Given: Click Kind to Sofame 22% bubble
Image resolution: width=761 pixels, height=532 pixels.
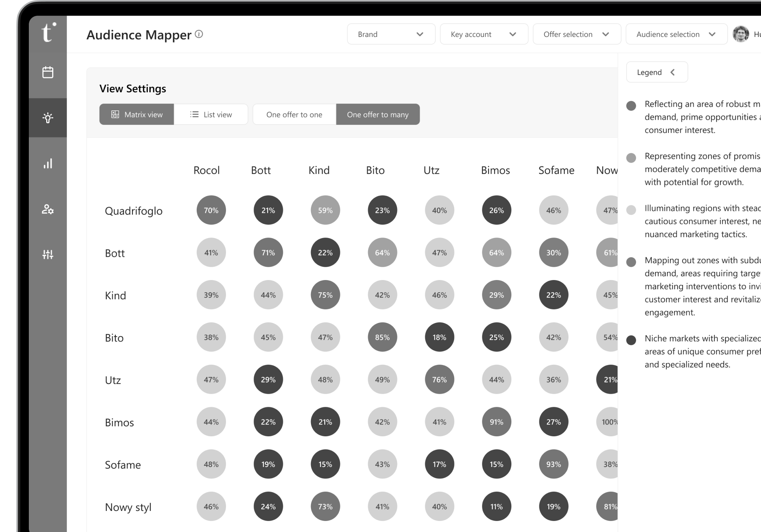Looking at the screenshot, I should [x=554, y=295].
